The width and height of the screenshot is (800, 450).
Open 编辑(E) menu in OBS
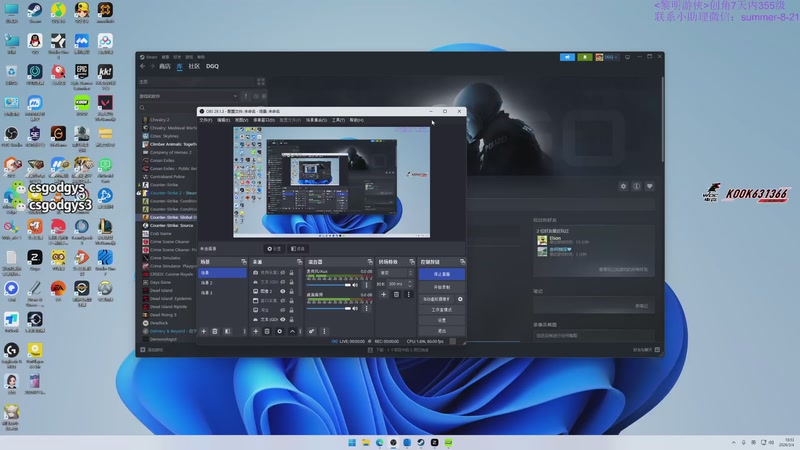click(223, 120)
